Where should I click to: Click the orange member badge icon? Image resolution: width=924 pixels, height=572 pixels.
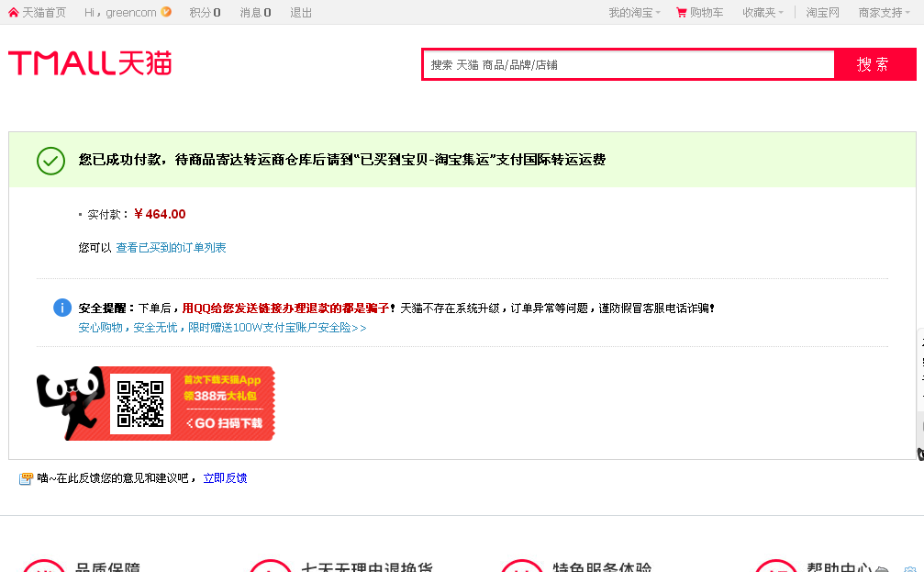click(x=166, y=12)
